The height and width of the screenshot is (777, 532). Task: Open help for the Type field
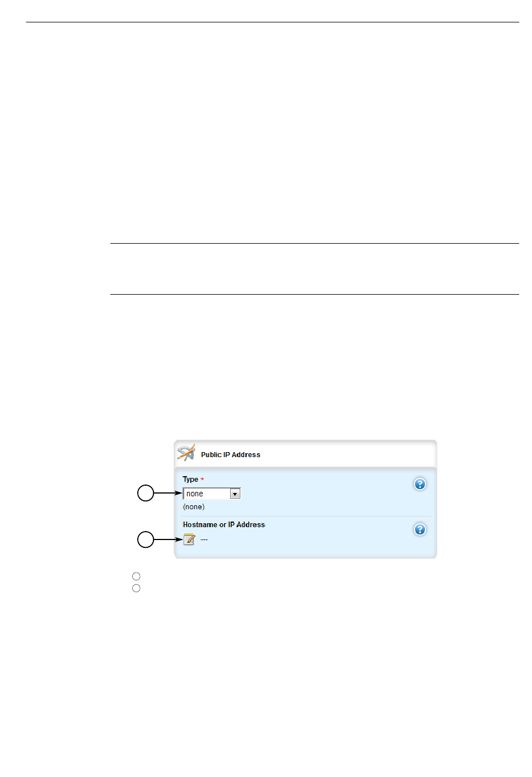click(x=420, y=484)
